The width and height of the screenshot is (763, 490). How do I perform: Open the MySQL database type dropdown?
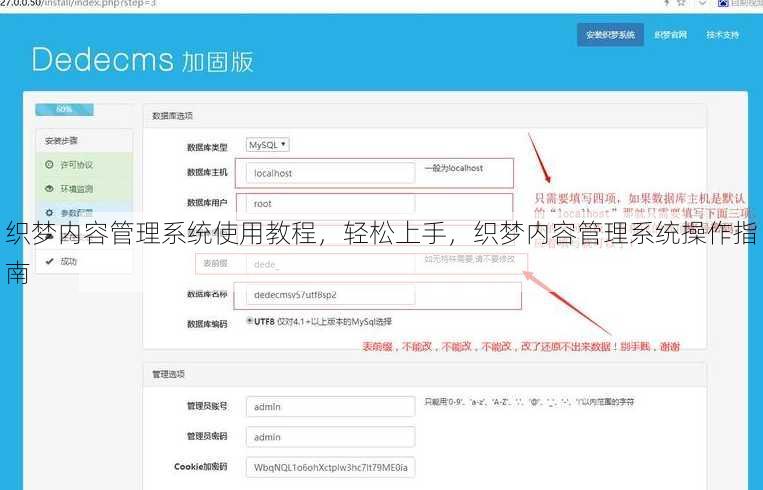pos(268,145)
